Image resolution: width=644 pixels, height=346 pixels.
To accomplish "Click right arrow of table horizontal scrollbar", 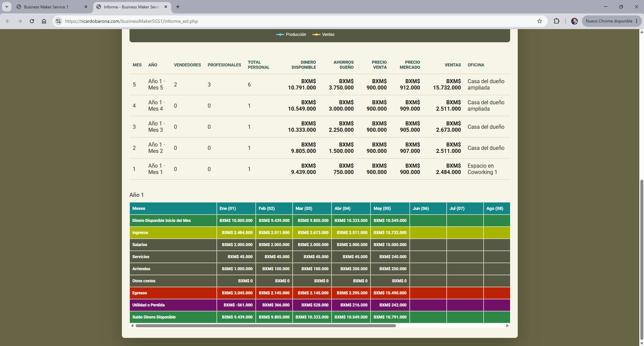I will [507, 326].
